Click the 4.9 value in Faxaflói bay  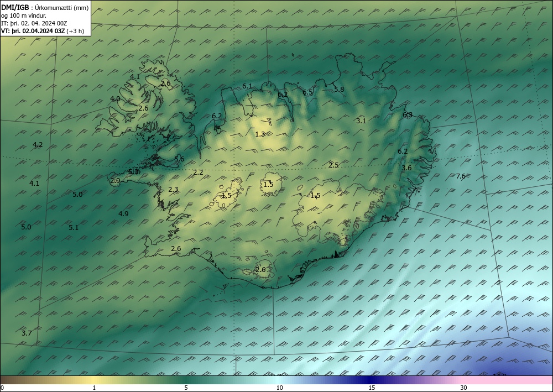pos(123,213)
